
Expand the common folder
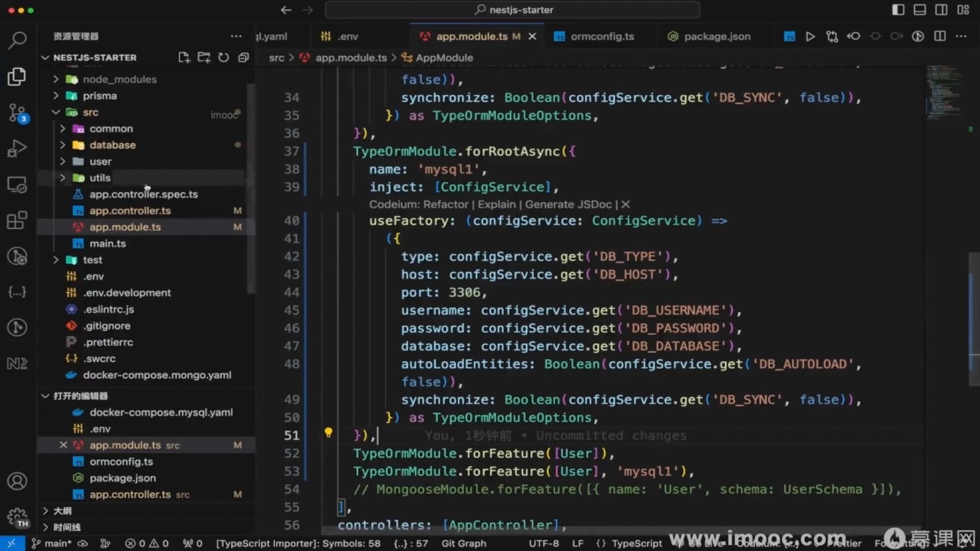click(63, 129)
